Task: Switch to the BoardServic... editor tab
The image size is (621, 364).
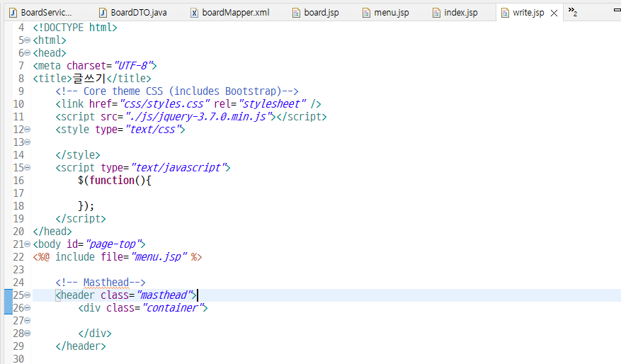Action: pos(41,13)
